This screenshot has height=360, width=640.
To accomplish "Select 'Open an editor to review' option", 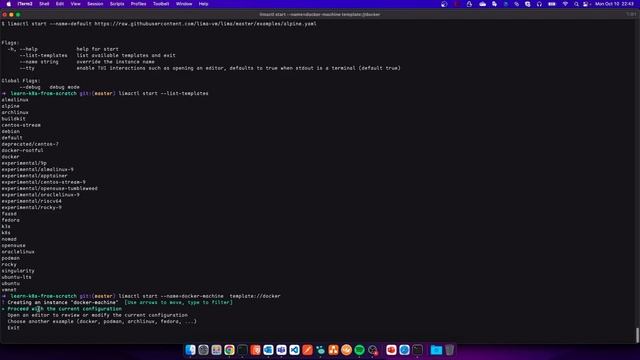I will click(x=98, y=315).
